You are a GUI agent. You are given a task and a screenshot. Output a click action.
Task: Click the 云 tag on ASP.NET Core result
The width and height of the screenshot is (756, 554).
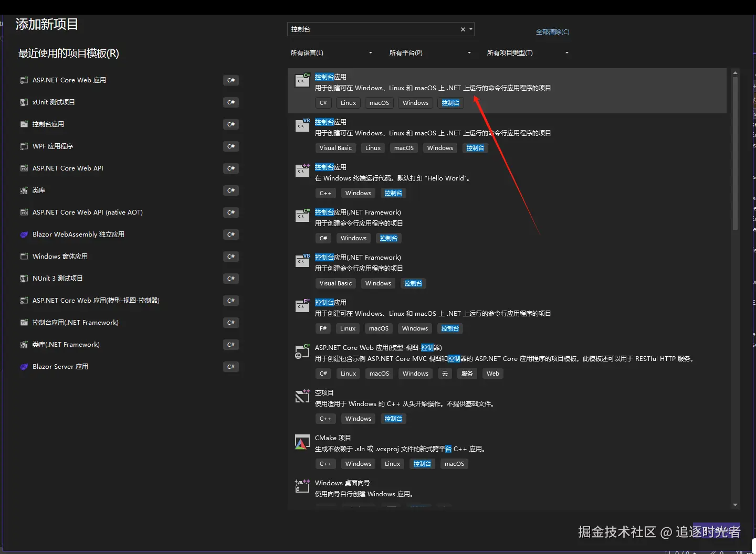click(445, 374)
